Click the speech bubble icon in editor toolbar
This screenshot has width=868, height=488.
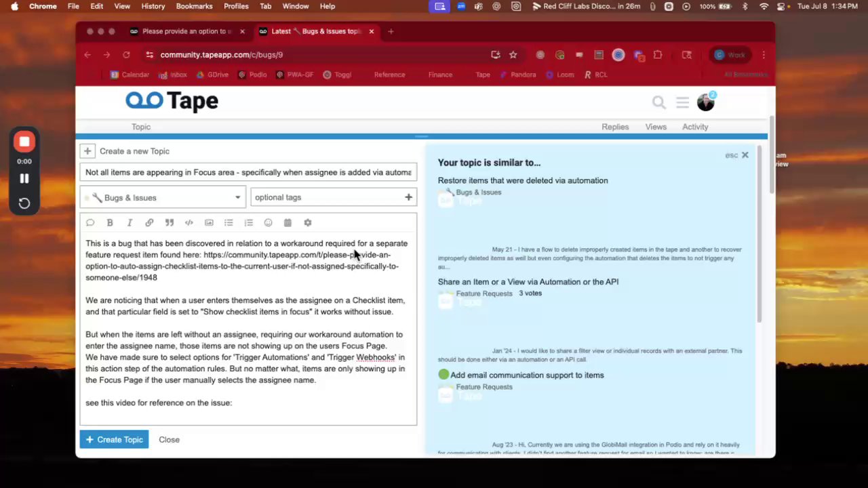click(90, 222)
